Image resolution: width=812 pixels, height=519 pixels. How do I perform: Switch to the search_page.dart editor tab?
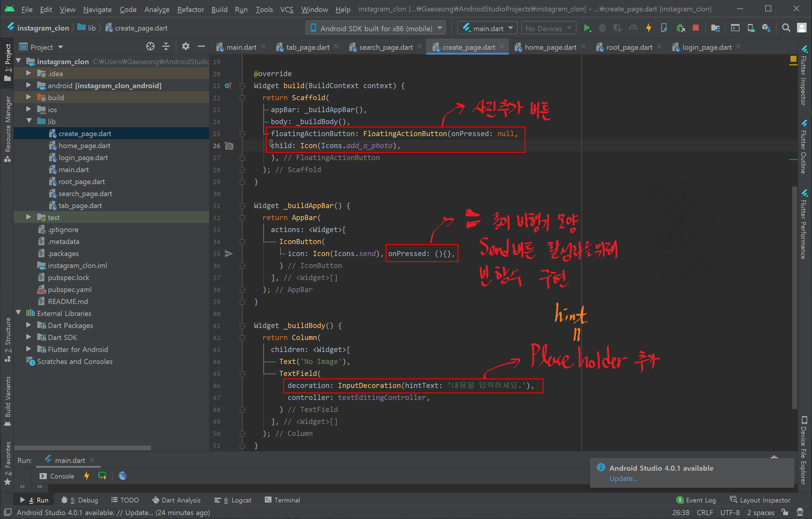[385, 47]
